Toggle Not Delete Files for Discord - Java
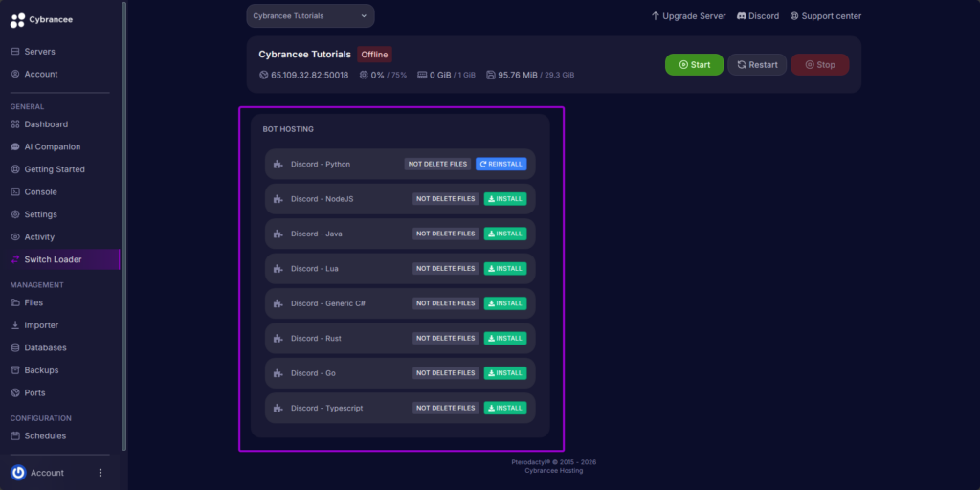The width and height of the screenshot is (980, 490). [x=446, y=234]
